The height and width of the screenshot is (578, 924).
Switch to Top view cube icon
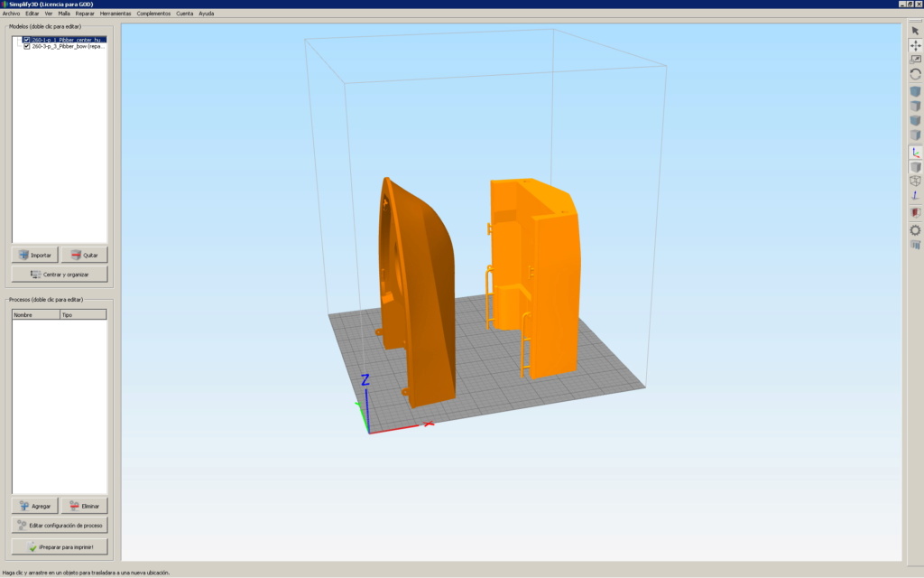click(x=915, y=107)
